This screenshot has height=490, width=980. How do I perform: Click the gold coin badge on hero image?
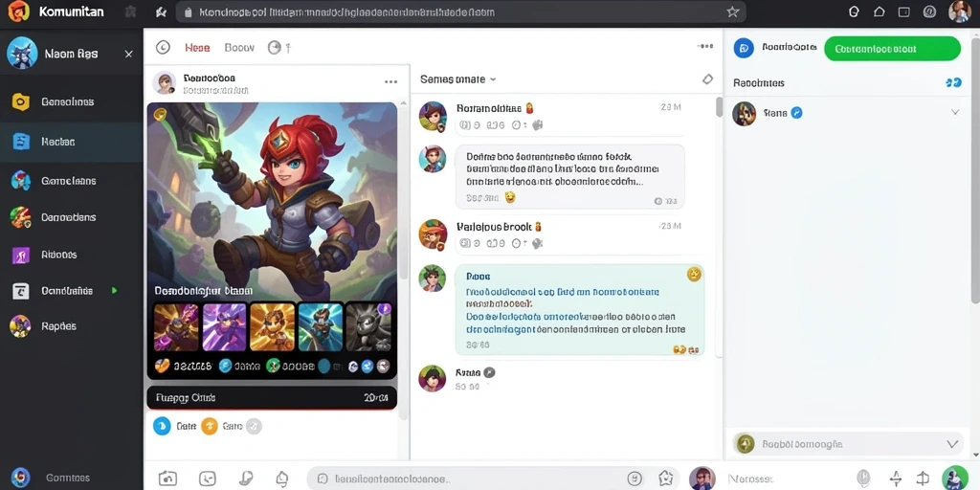(x=160, y=114)
